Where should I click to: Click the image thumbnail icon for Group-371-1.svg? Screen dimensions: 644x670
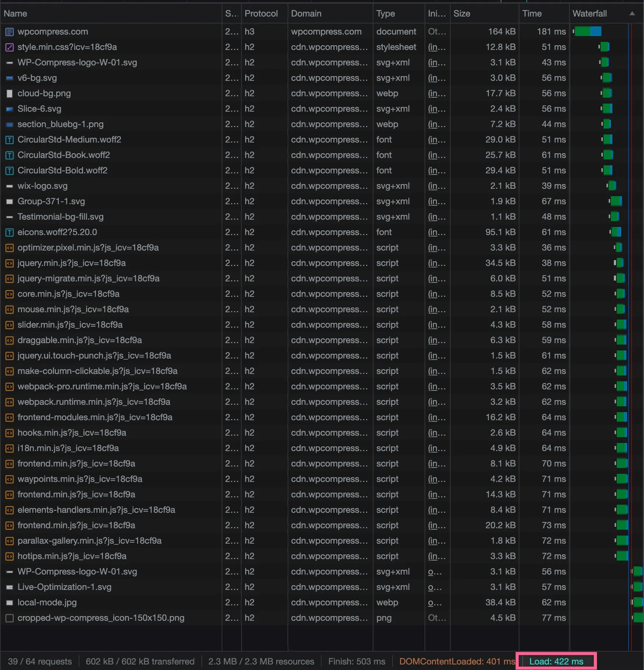(10, 202)
